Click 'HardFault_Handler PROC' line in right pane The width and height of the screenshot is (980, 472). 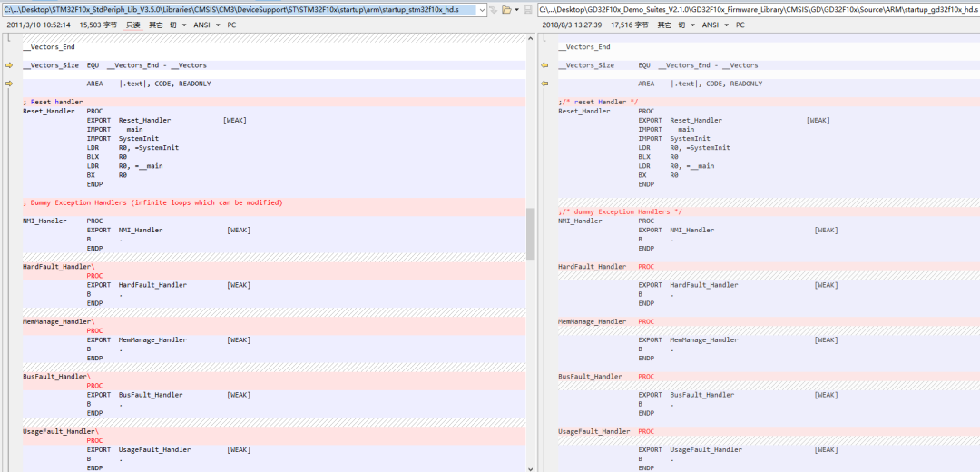(605, 266)
